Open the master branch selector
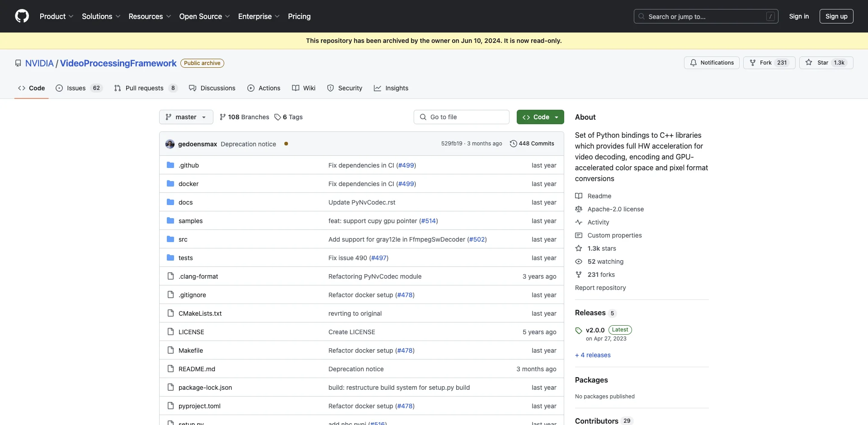The height and width of the screenshot is (425, 868). 186,117
